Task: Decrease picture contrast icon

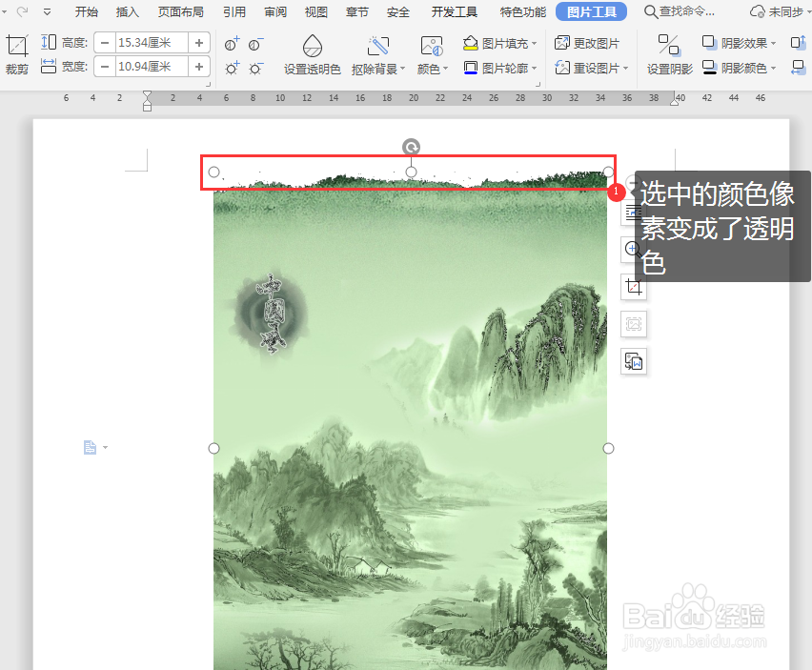Action: click(x=255, y=44)
